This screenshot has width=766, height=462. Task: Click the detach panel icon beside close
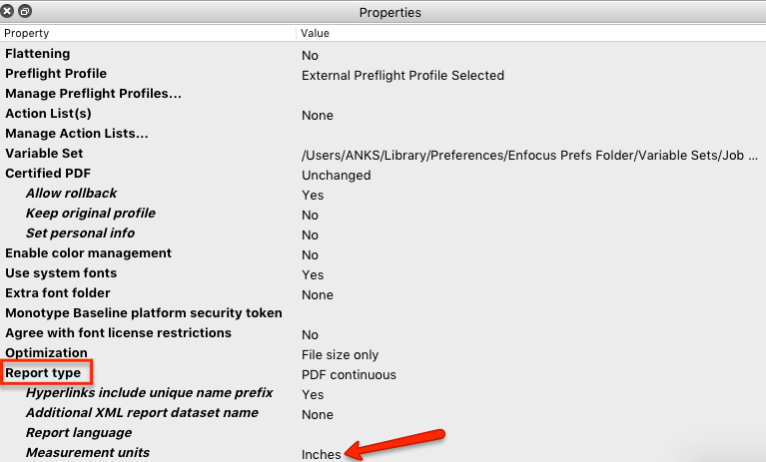[x=25, y=12]
